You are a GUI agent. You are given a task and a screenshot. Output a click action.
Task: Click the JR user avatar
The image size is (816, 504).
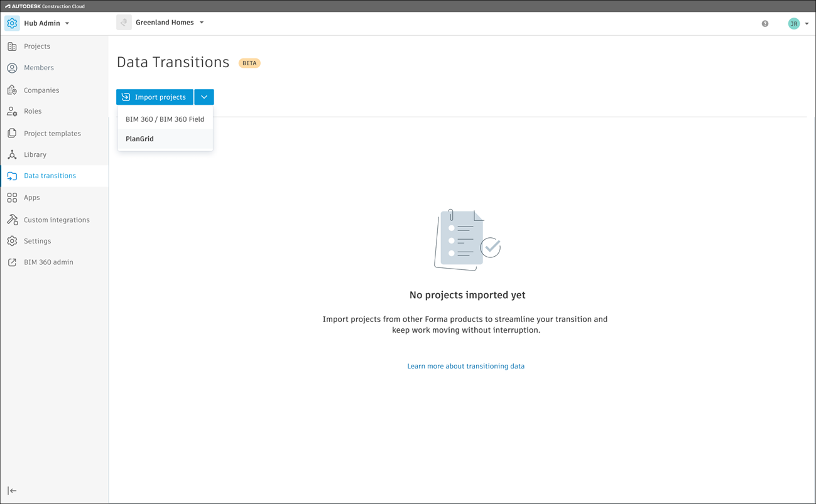(794, 24)
